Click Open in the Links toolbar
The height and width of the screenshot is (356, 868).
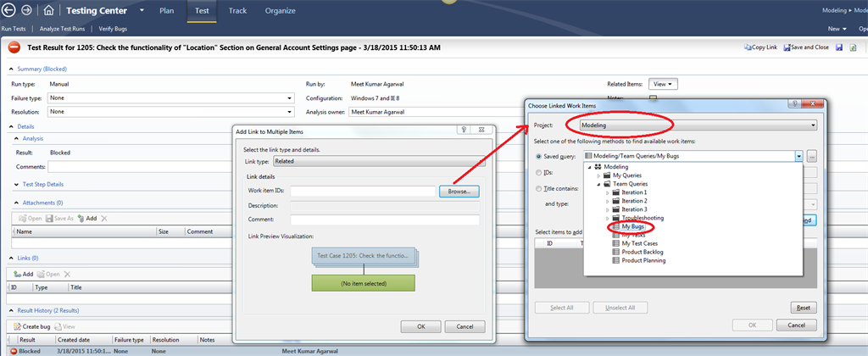tap(48, 274)
